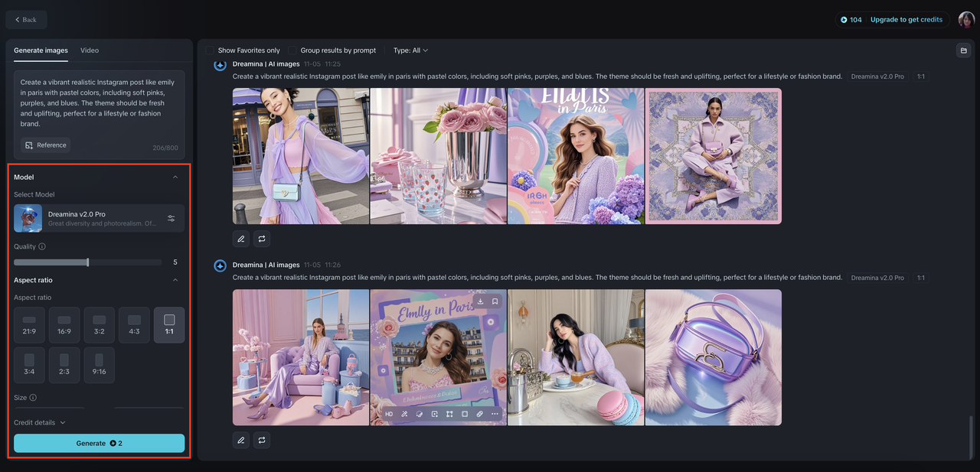Open woman on purple scarf pattern image

[x=714, y=156]
